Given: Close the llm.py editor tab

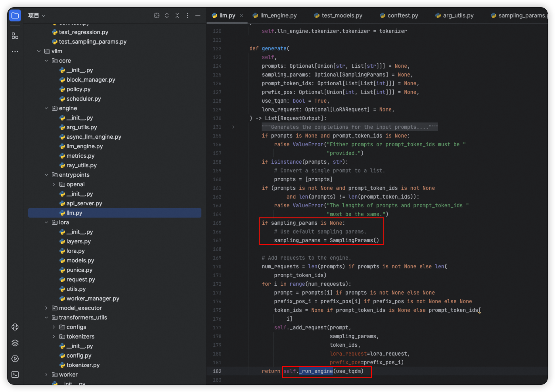Looking at the screenshot, I should pos(241,15).
